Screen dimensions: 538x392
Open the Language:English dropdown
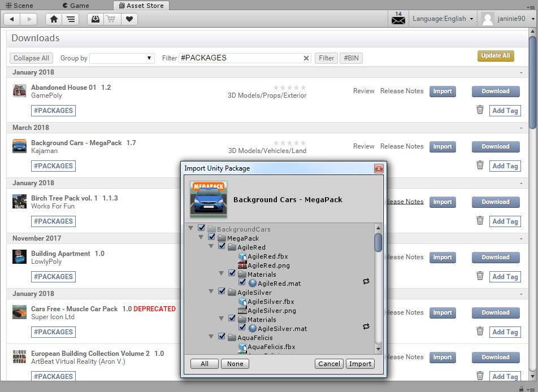tap(442, 19)
